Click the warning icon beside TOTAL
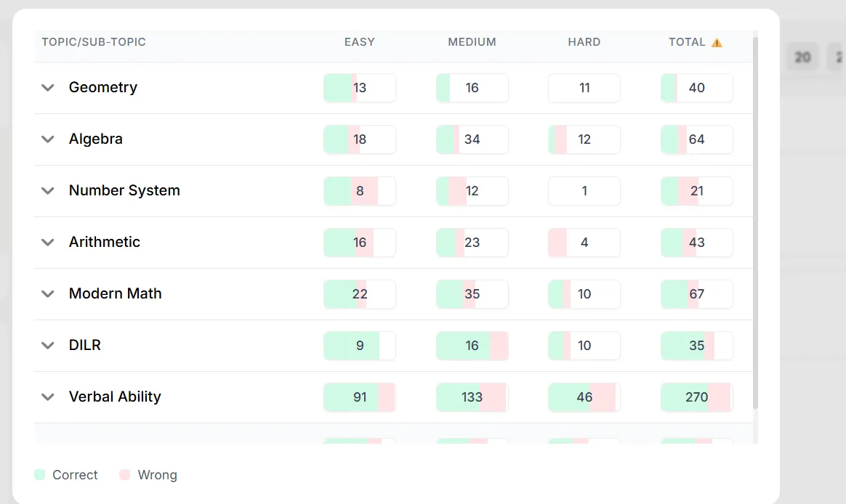 coord(717,43)
